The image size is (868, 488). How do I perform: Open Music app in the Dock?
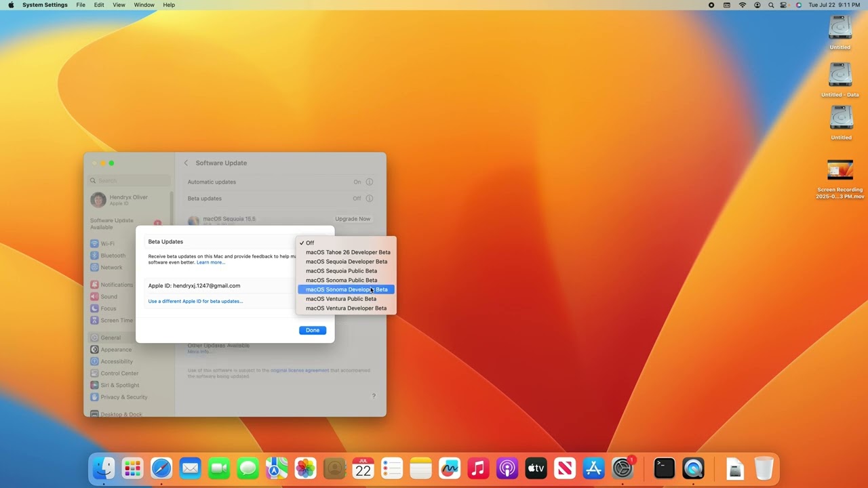coord(479,468)
